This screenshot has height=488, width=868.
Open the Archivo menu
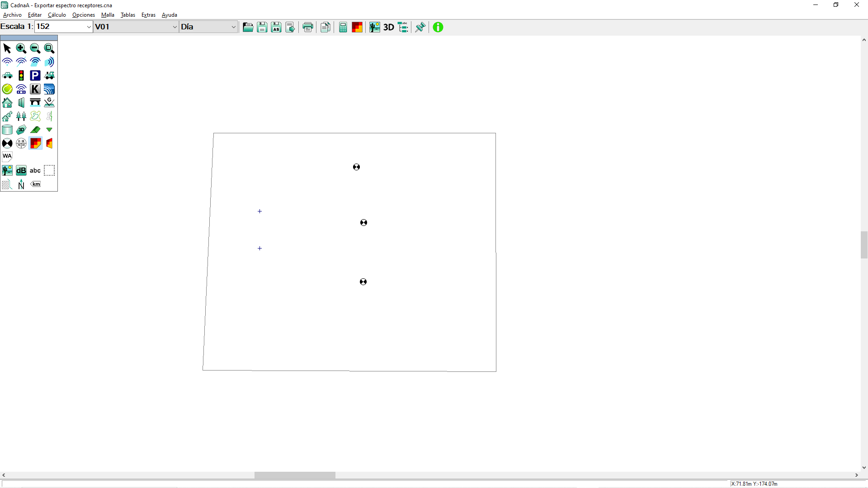pos(12,15)
